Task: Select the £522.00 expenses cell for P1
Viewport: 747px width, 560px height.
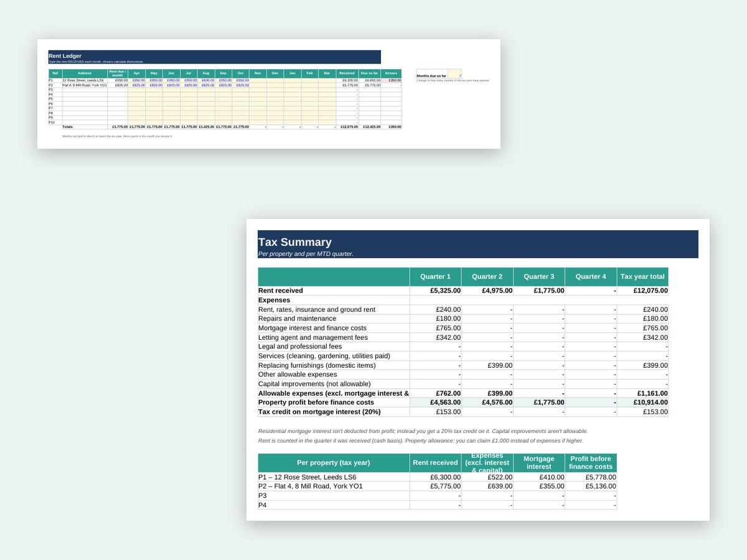Action: tap(487, 477)
